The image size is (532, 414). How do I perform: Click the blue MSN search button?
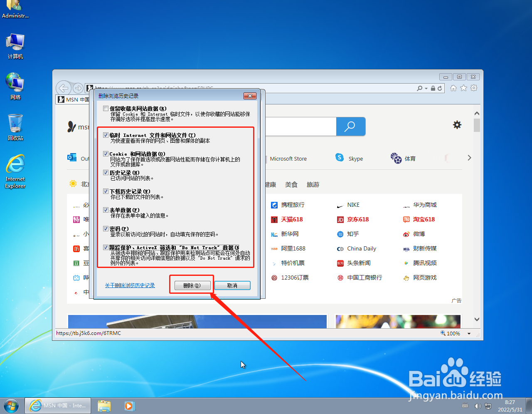coord(350,126)
